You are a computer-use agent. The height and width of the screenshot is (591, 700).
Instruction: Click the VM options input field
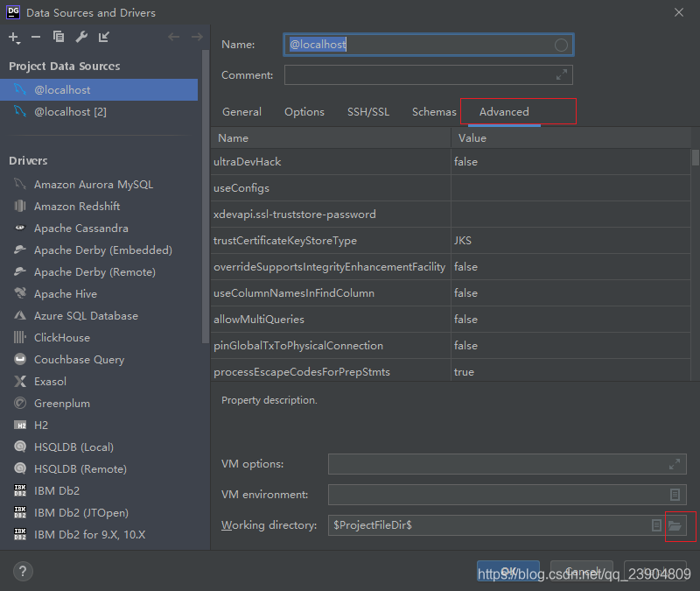point(507,464)
